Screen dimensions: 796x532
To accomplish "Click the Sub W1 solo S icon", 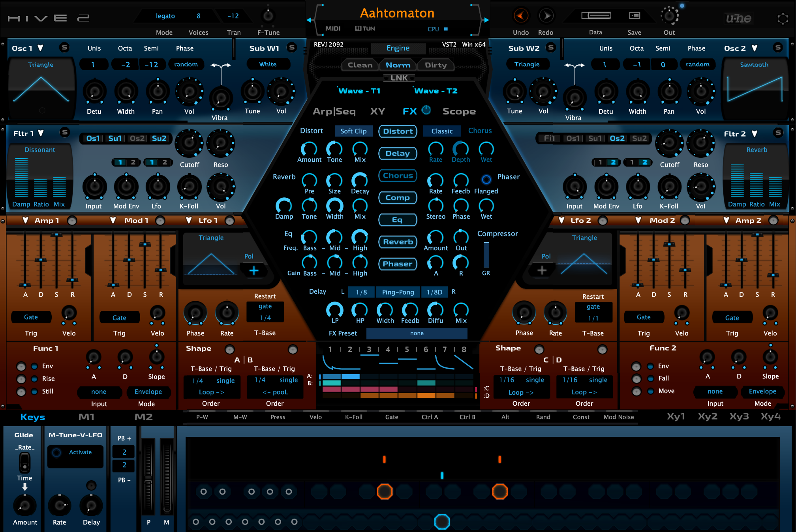I will 292,48.
